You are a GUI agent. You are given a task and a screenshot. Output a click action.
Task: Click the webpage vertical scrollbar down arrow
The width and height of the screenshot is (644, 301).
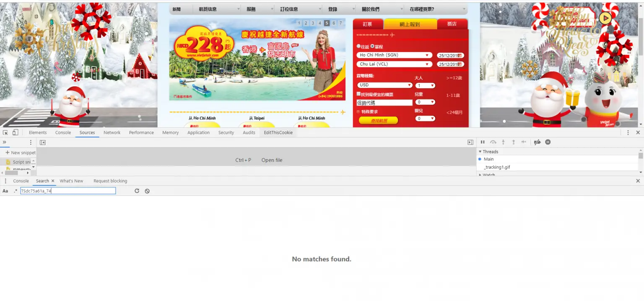tap(640, 125)
